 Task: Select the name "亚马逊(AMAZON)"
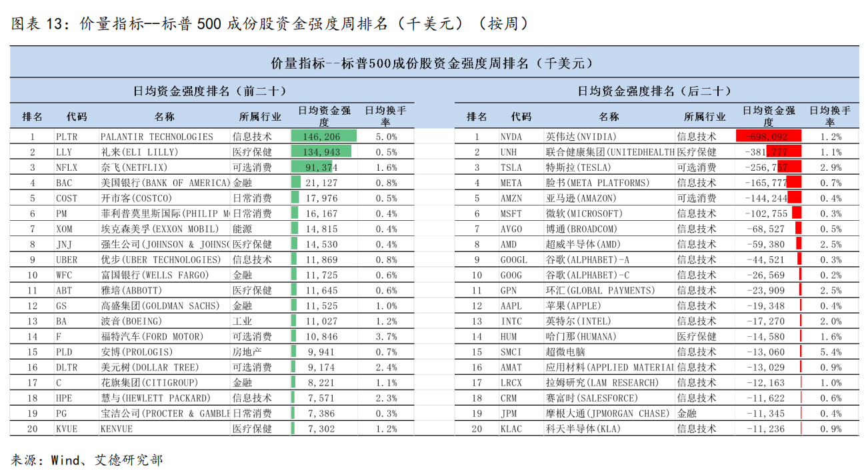tap(582, 198)
